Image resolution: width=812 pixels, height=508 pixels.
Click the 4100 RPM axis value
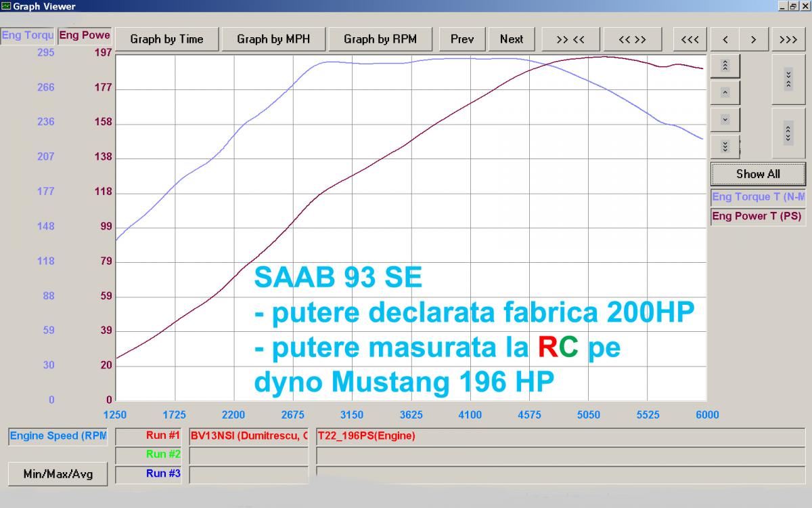[470, 415]
